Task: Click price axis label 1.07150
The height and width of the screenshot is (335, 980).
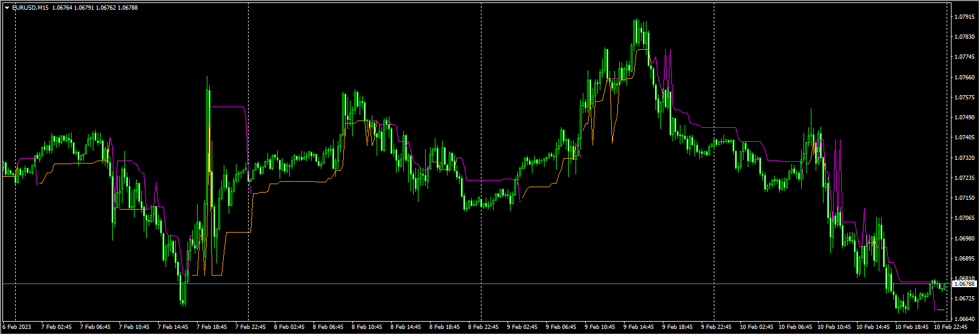Action: (x=964, y=198)
